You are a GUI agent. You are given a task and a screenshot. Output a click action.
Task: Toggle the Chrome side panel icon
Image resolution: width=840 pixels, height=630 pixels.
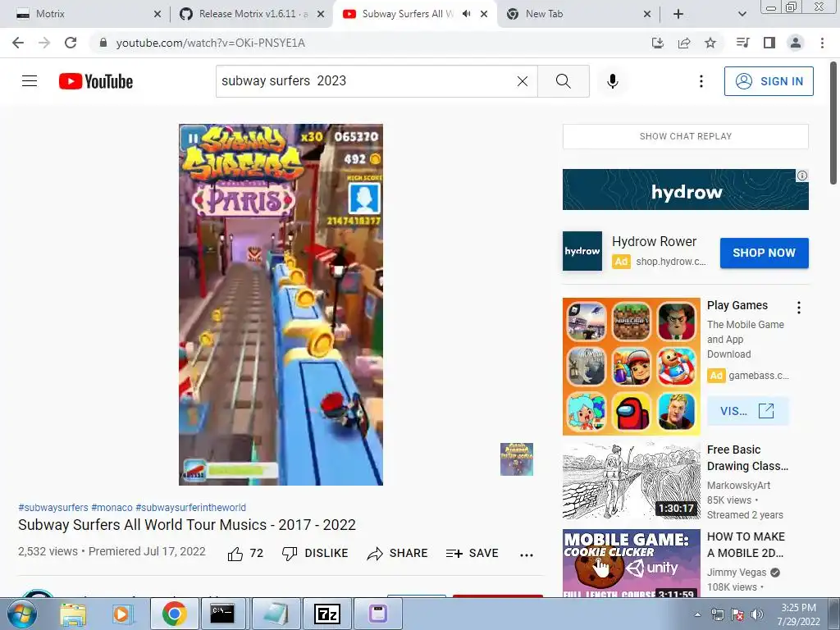click(x=769, y=43)
